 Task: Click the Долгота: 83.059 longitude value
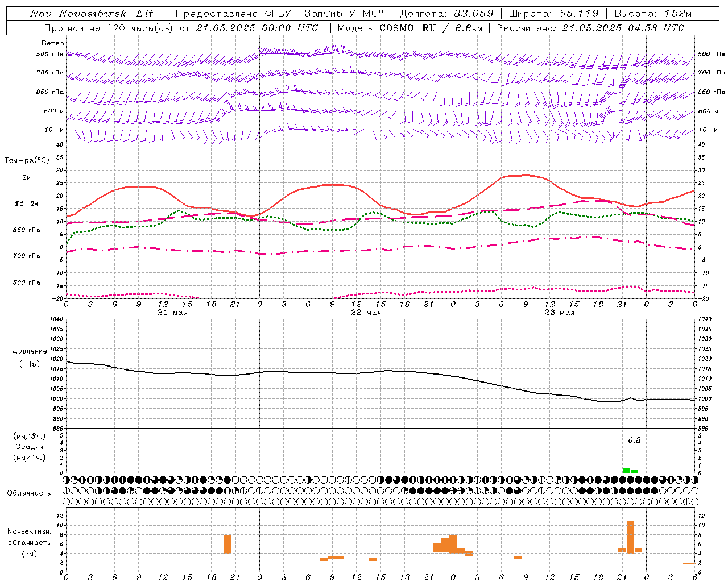pyautogui.click(x=446, y=14)
